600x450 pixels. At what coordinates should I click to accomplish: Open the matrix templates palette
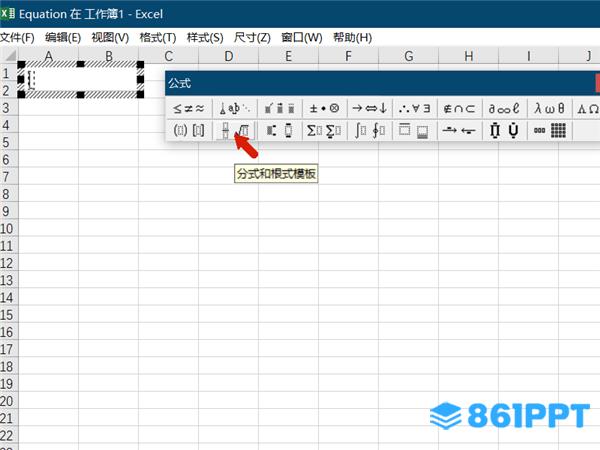(x=549, y=130)
